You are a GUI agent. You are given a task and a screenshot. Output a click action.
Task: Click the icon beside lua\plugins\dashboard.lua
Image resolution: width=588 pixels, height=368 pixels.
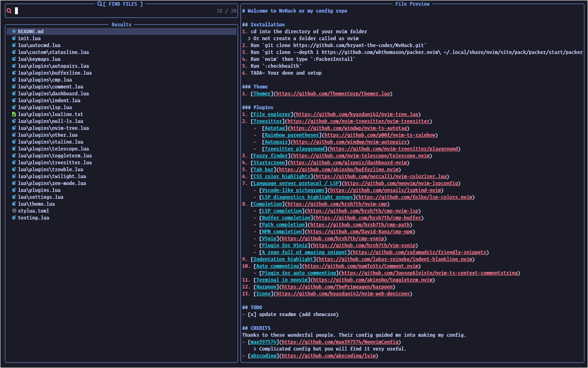14,93
